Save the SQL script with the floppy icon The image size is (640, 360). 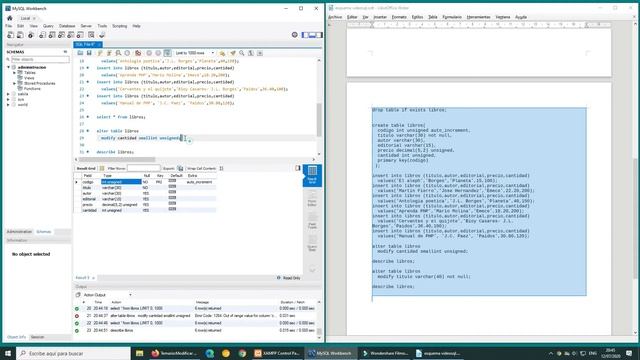pyautogui.click(x=89, y=53)
